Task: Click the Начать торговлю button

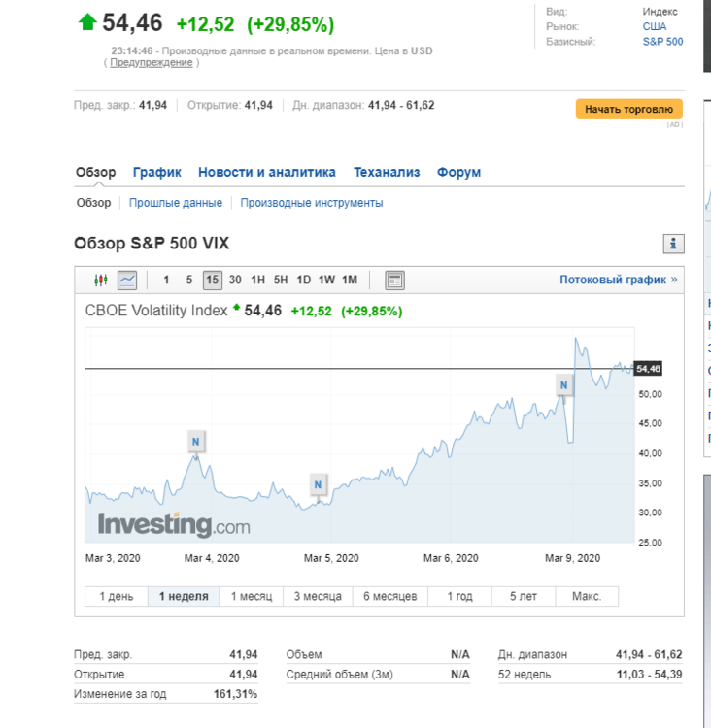Action: pyautogui.click(x=628, y=109)
